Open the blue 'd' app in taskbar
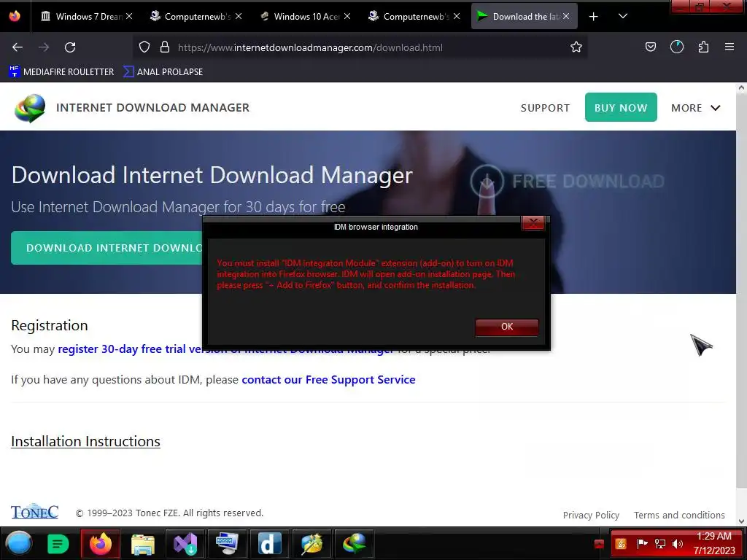The width and height of the screenshot is (747, 560). point(270,544)
